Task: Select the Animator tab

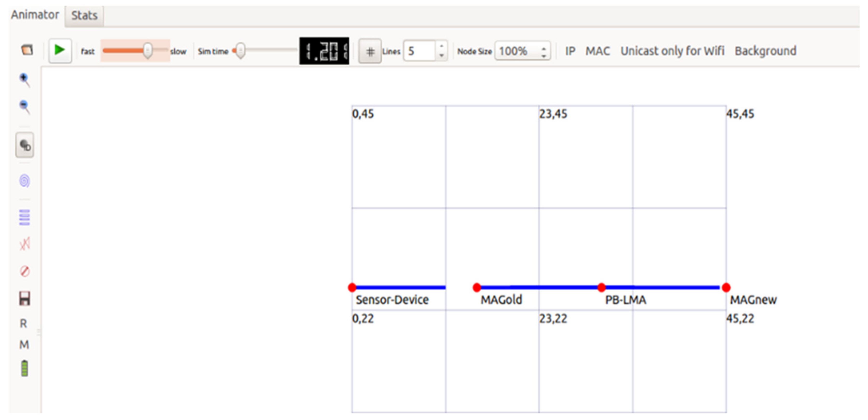Action: 35,15
